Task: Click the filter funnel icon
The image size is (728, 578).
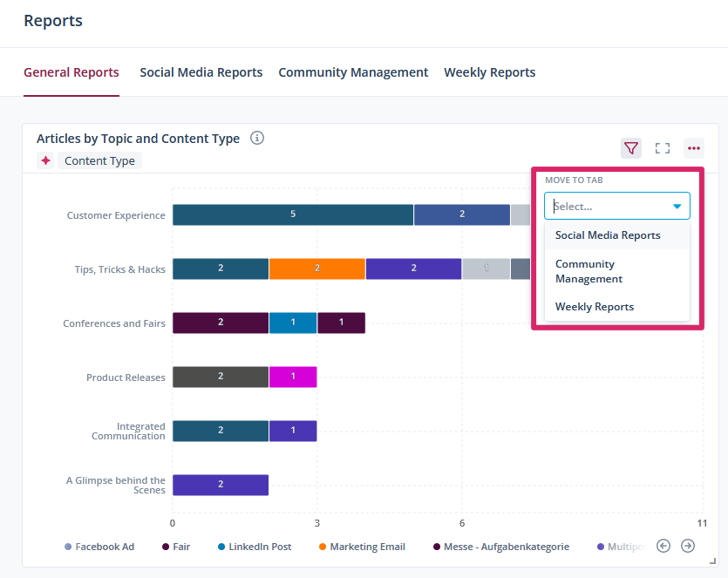Action: pos(631,148)
